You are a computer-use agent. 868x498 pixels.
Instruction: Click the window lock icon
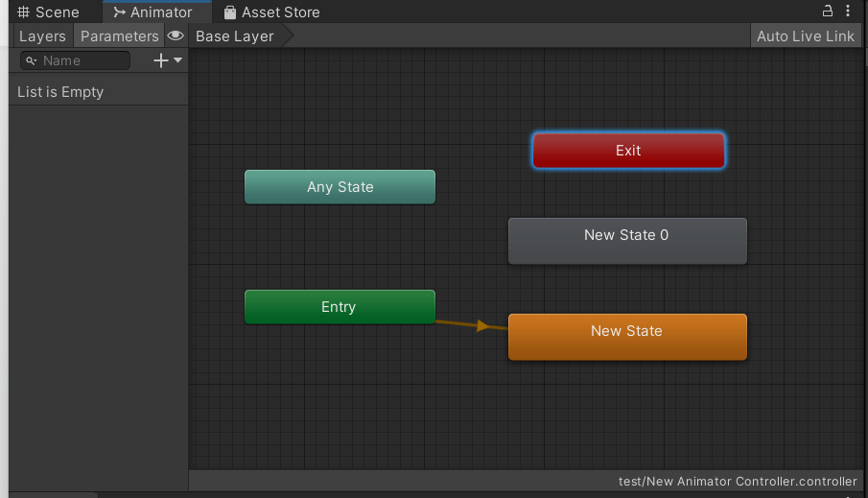click(x=828, y=12)
